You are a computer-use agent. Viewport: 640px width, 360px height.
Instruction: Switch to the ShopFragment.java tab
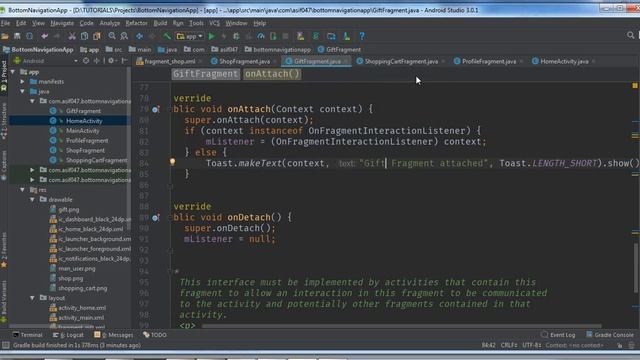pos(244,61)
